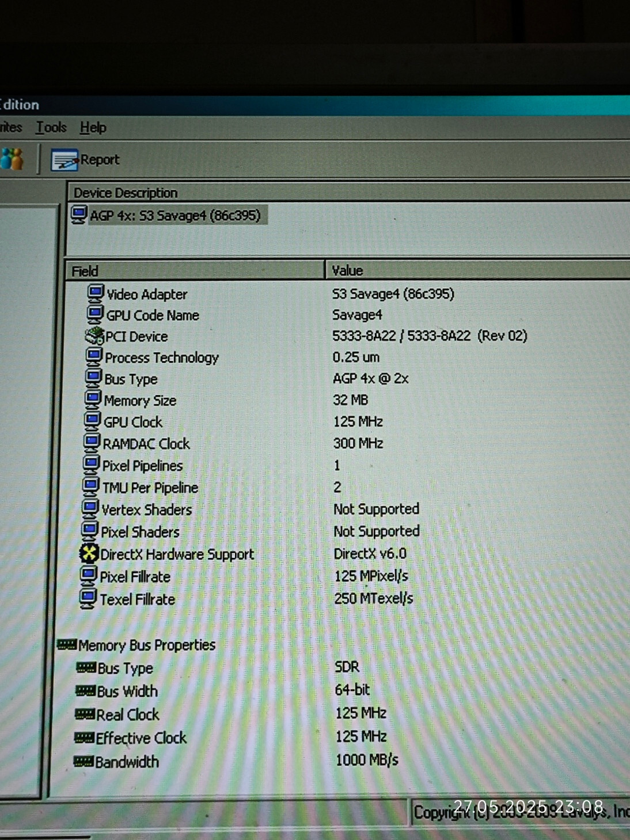Screen dimensions: 630x840
Task: Click the GPU Clock row icon
Action: point(92,421)
